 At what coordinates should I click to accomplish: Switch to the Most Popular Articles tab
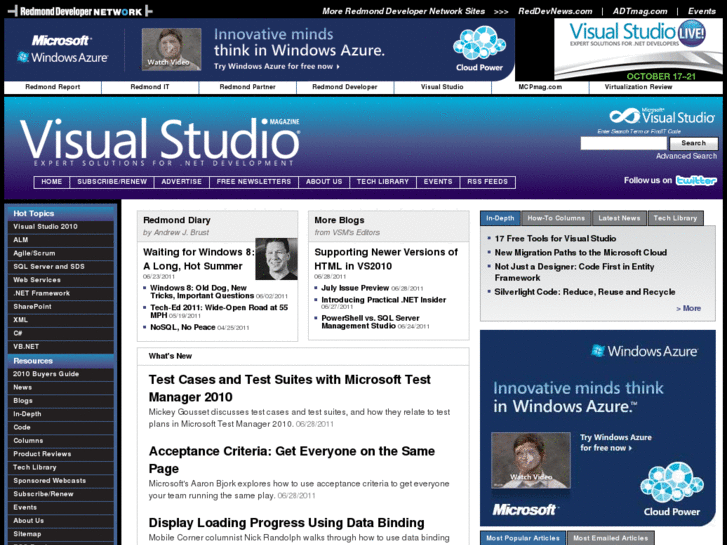pyautogui.click(x=523, y=538)
